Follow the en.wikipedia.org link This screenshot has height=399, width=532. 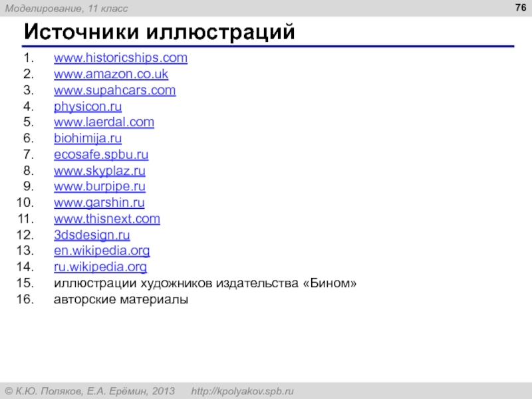point(102,251)
